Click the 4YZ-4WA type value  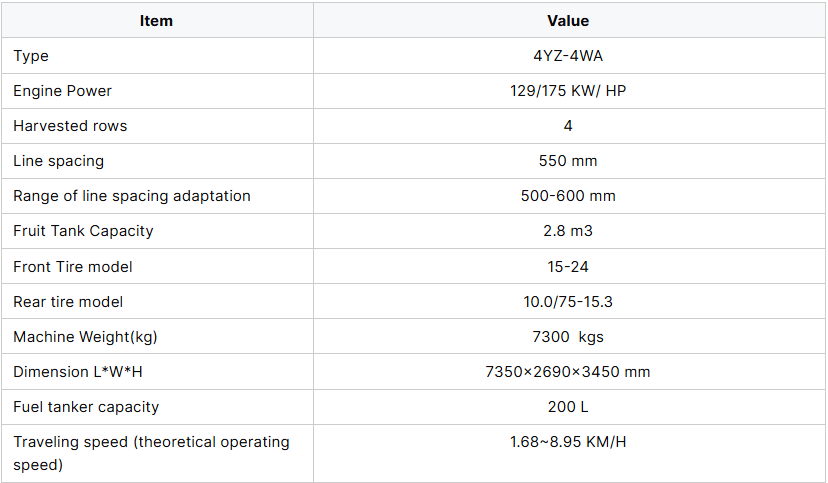click(x=568, y=56)
